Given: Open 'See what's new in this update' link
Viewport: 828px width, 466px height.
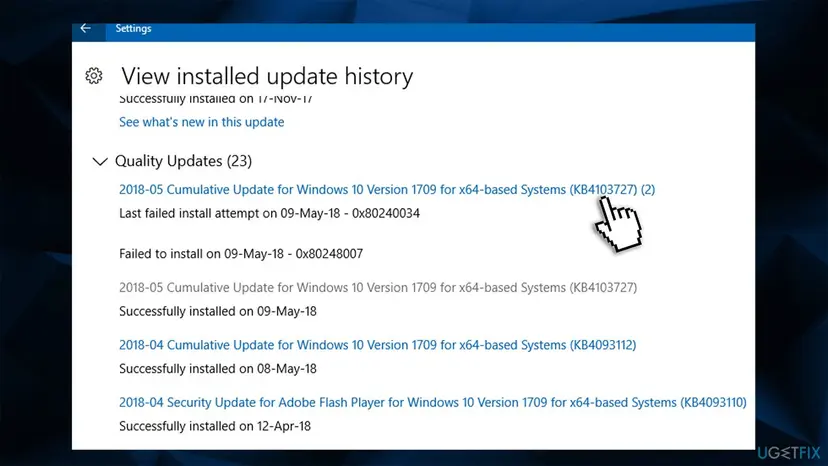Looking at the screenshot, I should click(x=201, y=122).
